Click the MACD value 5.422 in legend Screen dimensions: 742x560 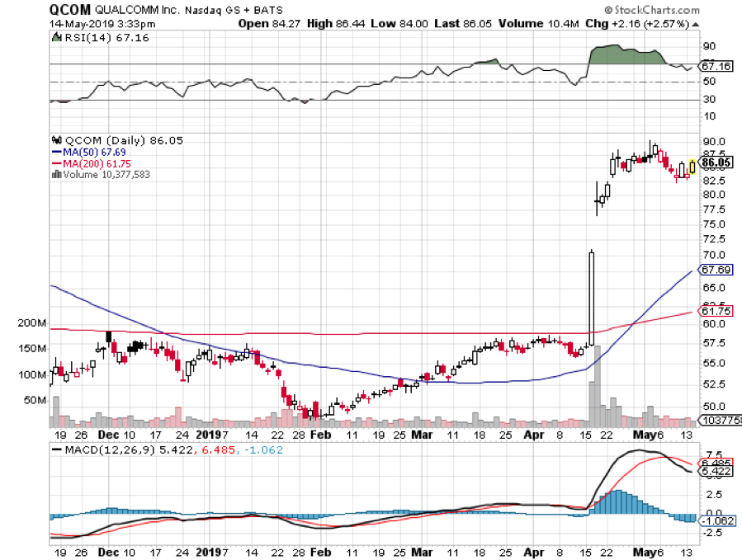(176, 449)
